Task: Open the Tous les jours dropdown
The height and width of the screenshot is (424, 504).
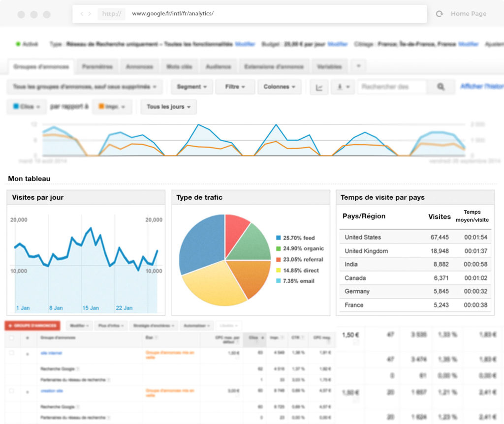Action: click(168, 107)
